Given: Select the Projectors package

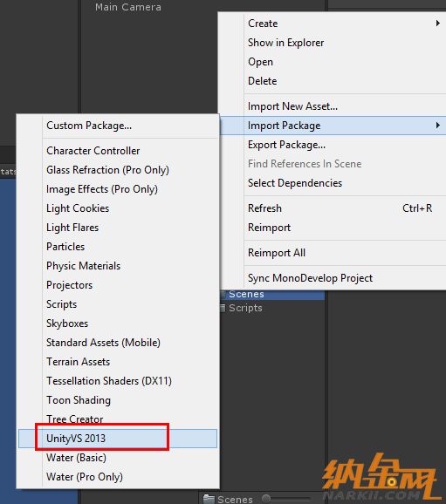Looking at the screenshot, I should tap(118, 285).
